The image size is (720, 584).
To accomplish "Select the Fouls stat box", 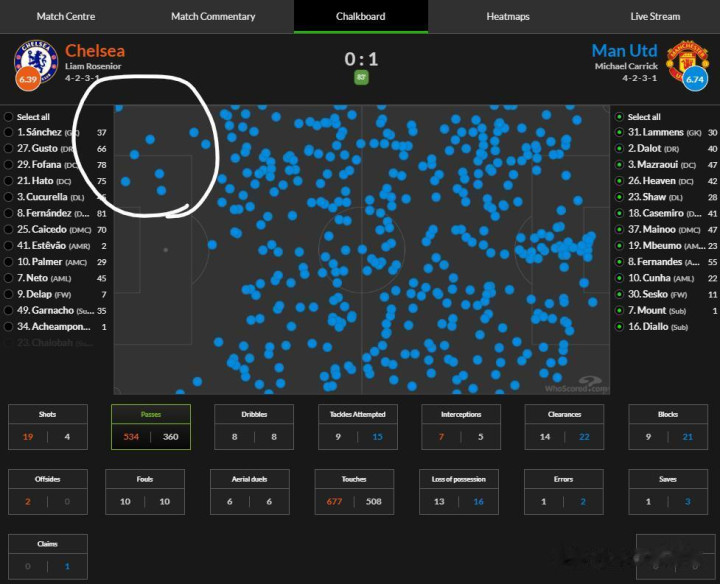I will pos(145,492).
